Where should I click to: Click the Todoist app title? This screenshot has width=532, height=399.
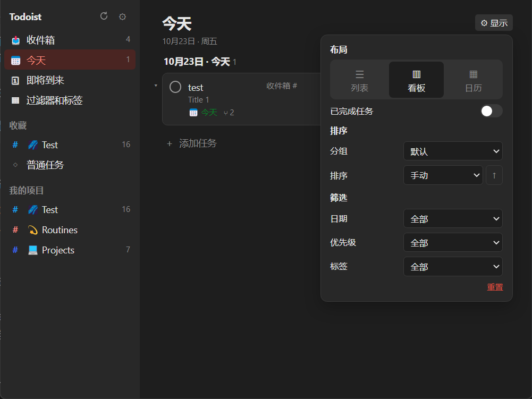(26, 16)
